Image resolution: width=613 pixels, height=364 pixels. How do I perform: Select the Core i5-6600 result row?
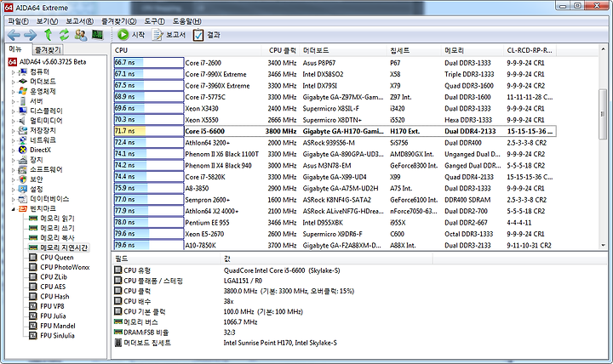(x=335, y=131)
